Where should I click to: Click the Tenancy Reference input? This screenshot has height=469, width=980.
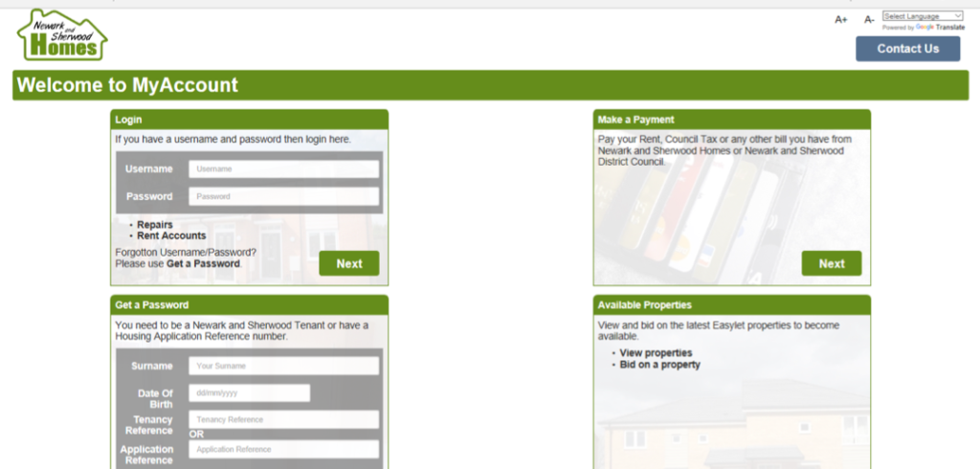point(283,419)
